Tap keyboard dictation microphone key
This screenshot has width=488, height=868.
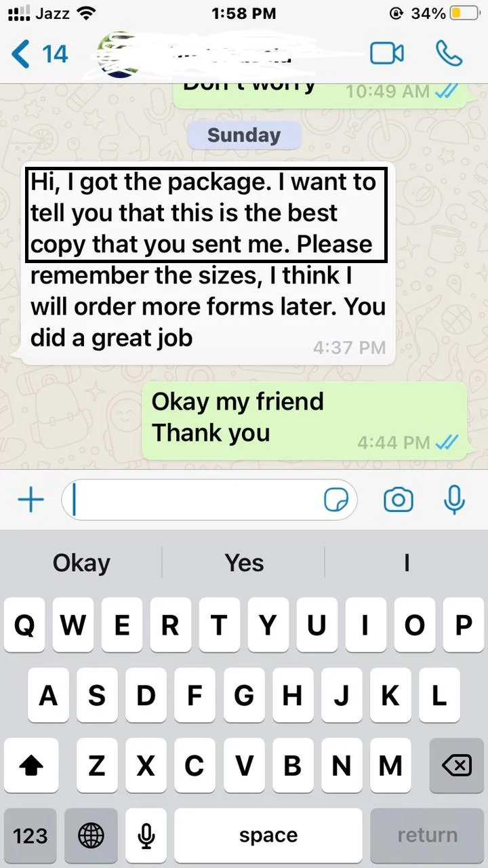click(146, 835)
